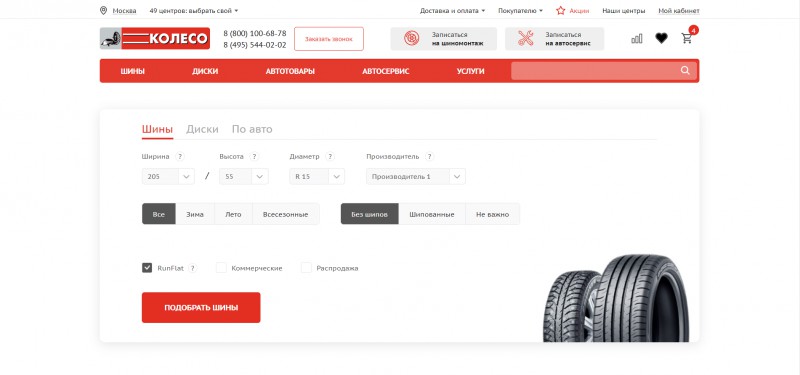
Task: Show help for RunFlat question mark
Action: (x=192, y=268)
